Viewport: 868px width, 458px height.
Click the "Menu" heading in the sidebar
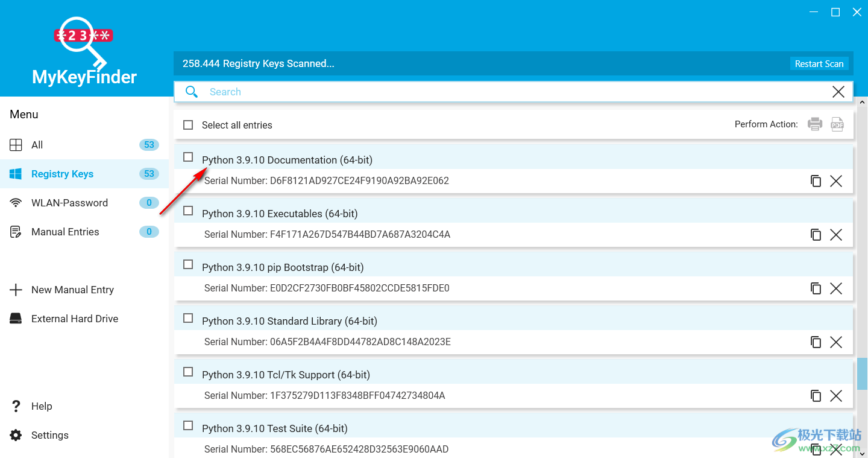coord(24,114)
